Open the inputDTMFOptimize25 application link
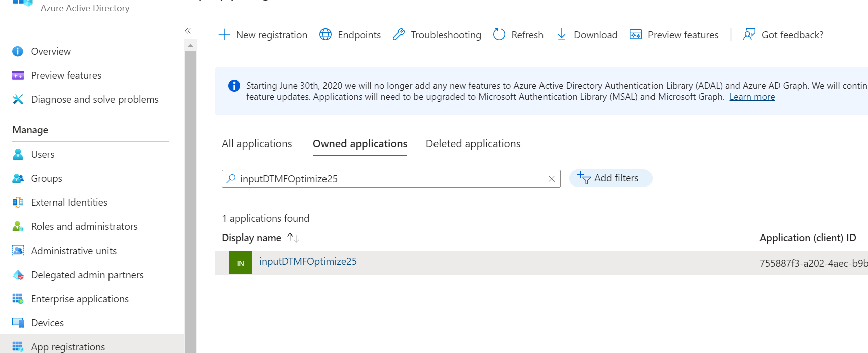The height and width of the screenshot is (353, 868). (308, 261)
